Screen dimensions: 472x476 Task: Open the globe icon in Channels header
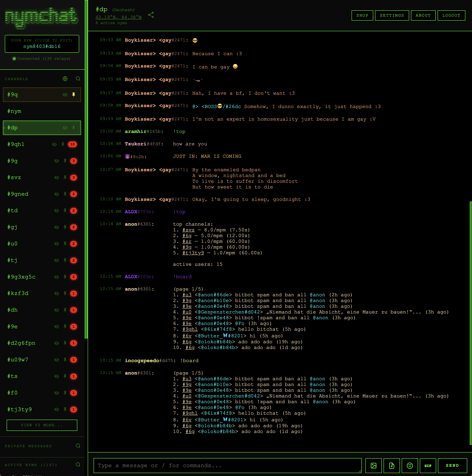tap(65, 79)
